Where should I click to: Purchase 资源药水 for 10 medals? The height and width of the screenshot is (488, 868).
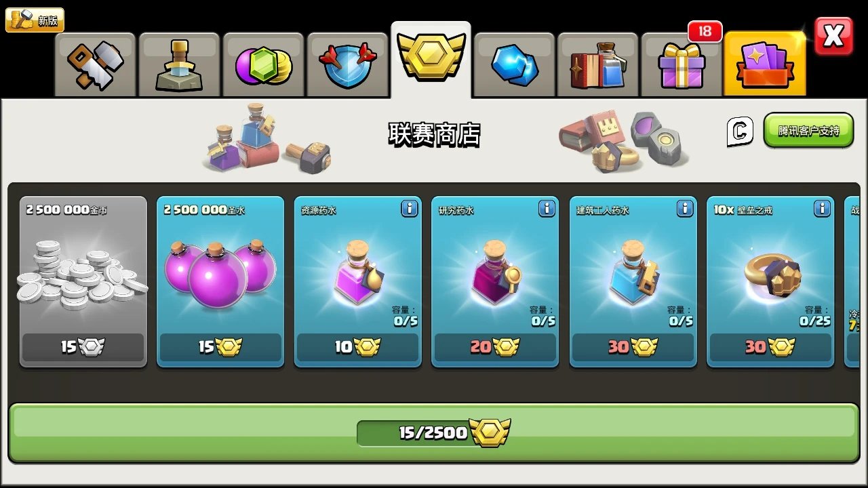pos(358,347)
